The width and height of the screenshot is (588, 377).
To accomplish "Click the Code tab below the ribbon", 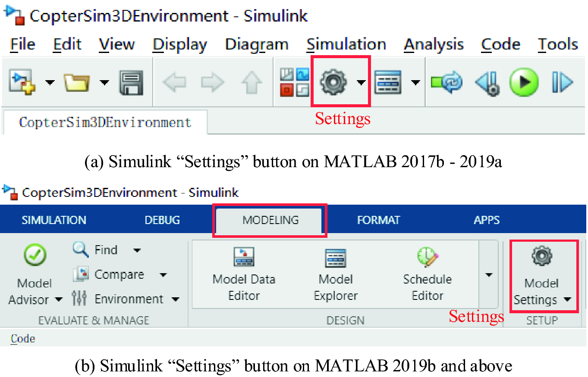I will pos(23,339).
